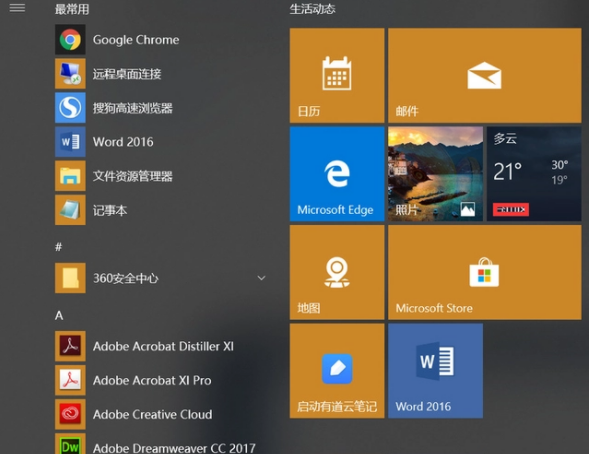Click the # letter group header
The image size is (591, 454).
click(58, 247)
